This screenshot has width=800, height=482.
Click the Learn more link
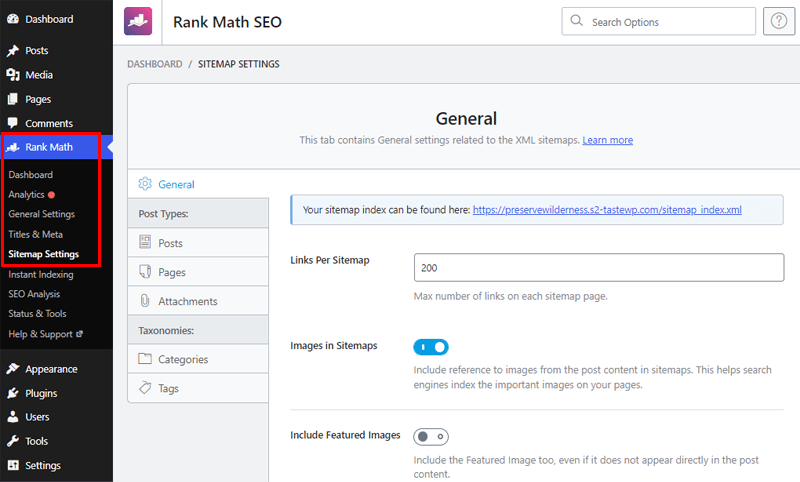[x=608, y=140]
